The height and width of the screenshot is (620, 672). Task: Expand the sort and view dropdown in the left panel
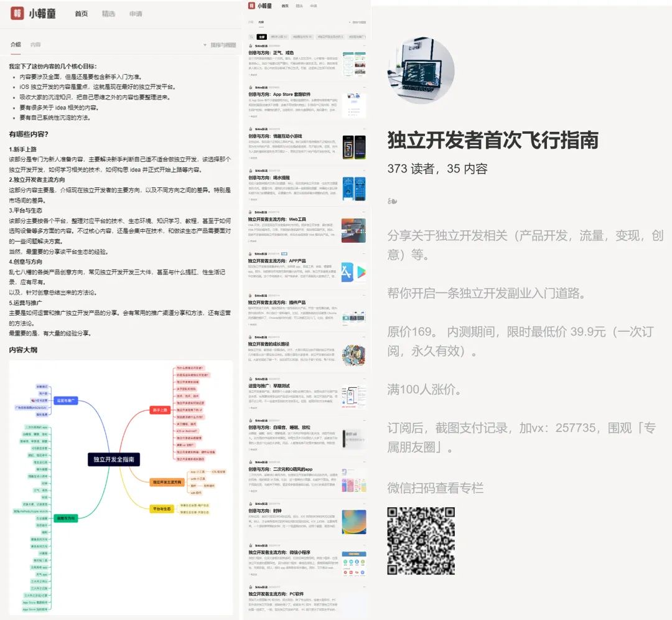pos(220,45)
